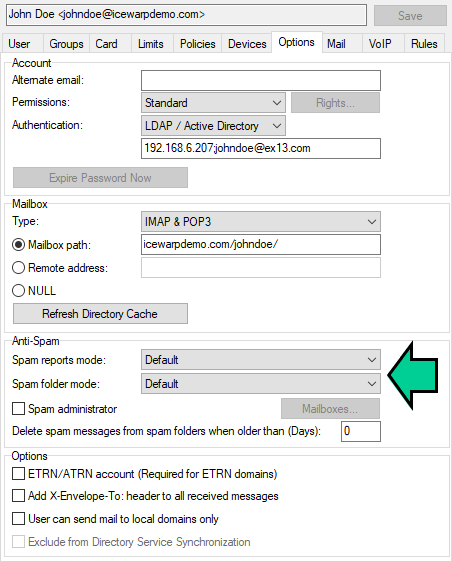Open the Permissions dropdown showing Standard
The width and height of the screenshot is (452, 561).
tap(213, 103)
